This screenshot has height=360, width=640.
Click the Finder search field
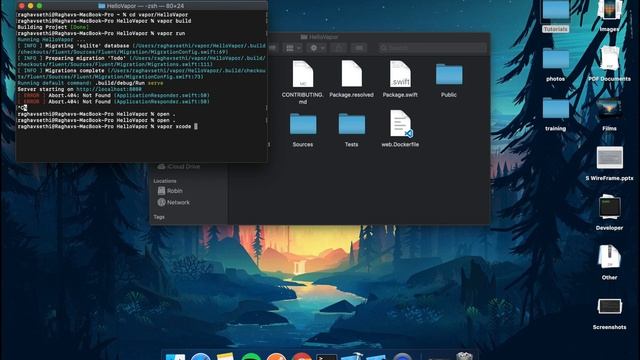pos(432,48)
